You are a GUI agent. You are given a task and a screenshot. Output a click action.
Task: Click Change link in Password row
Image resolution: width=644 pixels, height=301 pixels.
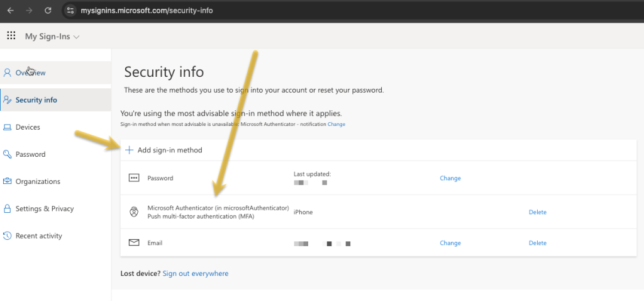(x=450, y=178)
